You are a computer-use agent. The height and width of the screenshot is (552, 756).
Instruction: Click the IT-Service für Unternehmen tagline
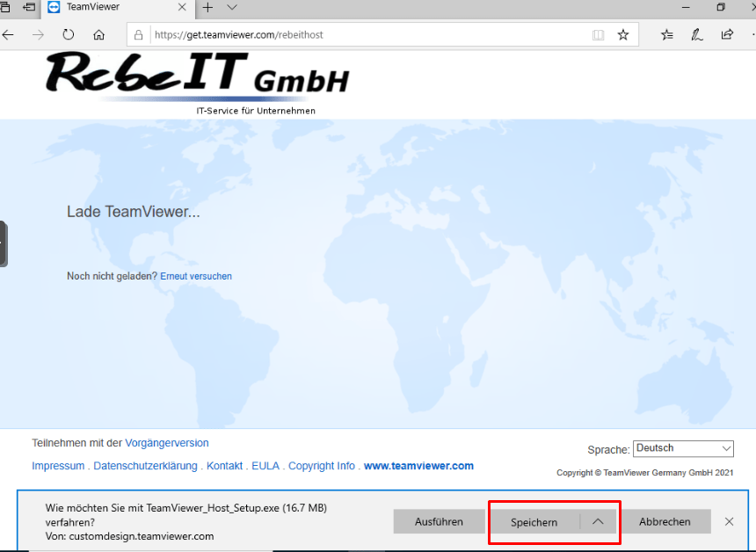(256, 111)
